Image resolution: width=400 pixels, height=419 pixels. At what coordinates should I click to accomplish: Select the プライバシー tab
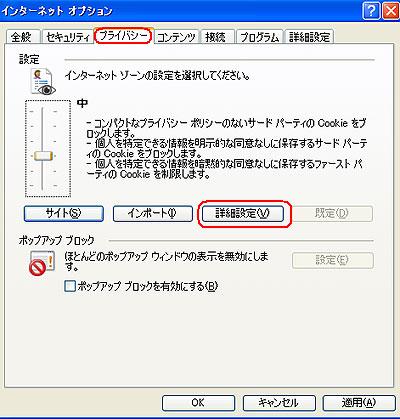123,36
